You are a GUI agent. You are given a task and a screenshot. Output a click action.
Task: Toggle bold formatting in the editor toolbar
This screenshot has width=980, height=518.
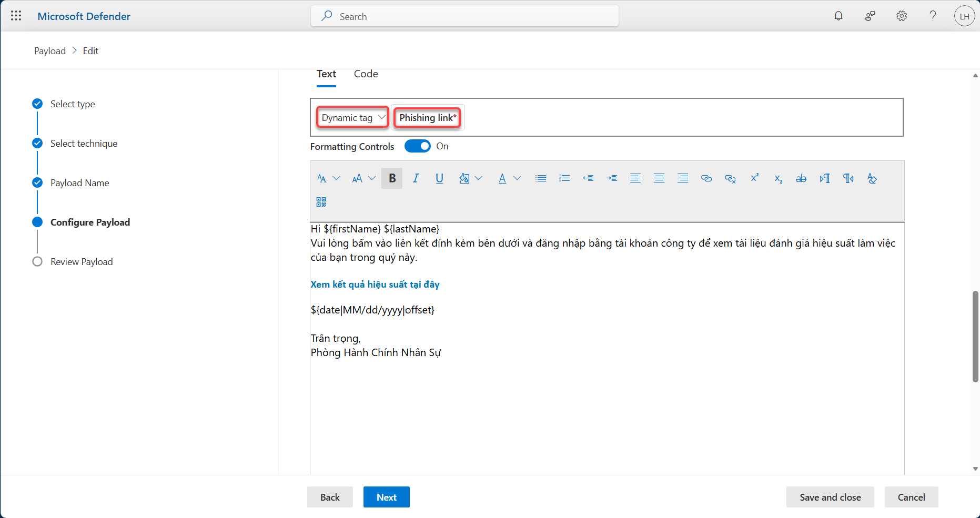pyautogui.click(x=392, y=178)
